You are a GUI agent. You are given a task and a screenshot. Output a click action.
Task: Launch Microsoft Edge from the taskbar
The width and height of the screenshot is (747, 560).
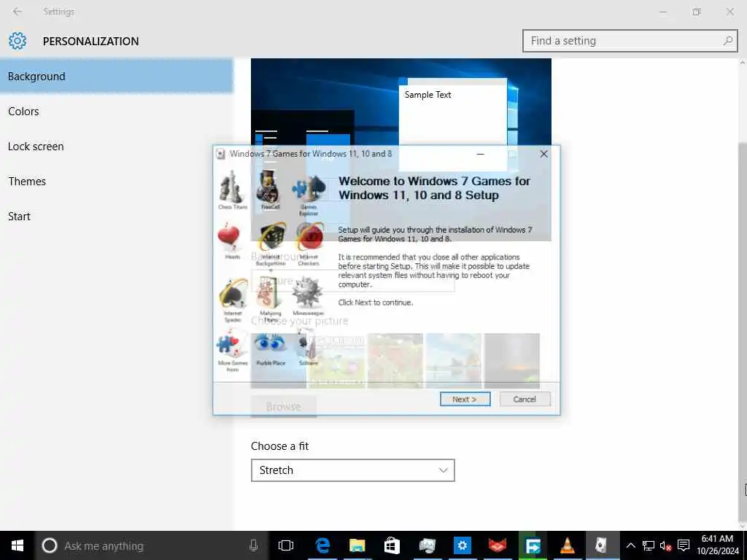coord(322,545)
